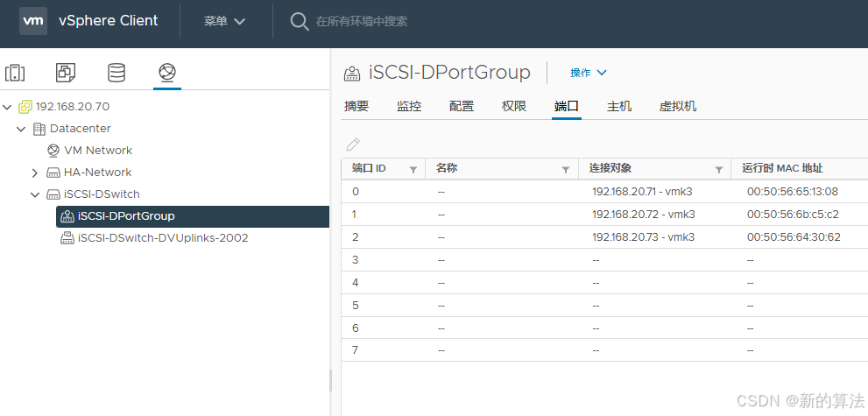
Task: Switch to the 监控 tab
Action: pos(409,106)
